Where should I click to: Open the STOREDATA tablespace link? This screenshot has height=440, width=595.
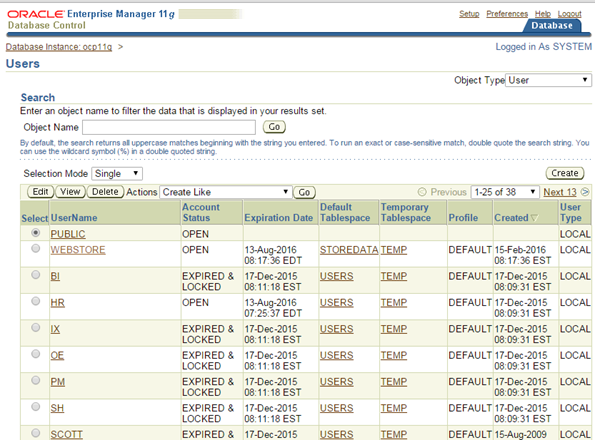click(x=349, y=250)
